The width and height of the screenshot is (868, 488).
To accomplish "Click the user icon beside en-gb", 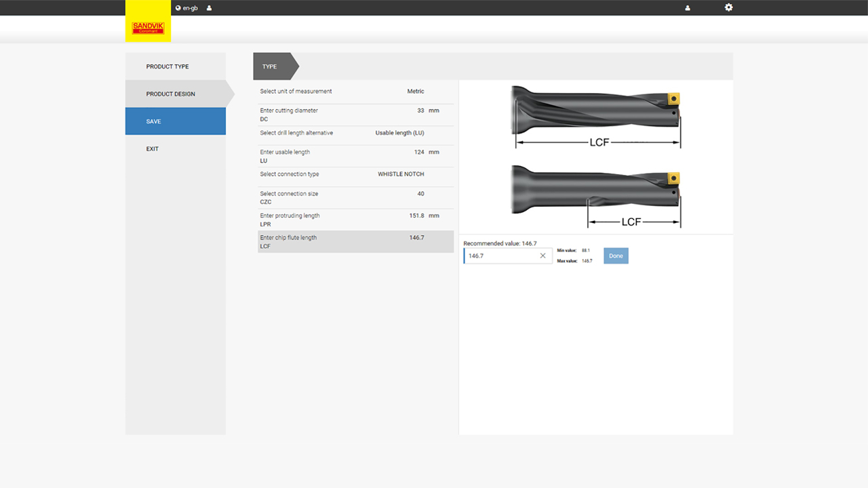I will 210,8.
